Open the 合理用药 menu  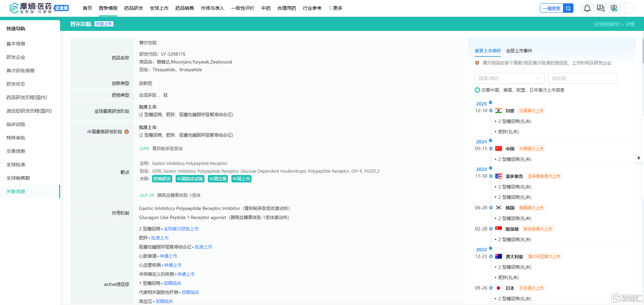click(287, 8)
